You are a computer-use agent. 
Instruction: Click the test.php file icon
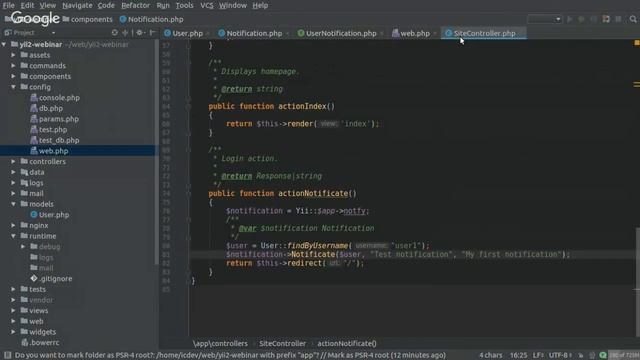[34, 129]
